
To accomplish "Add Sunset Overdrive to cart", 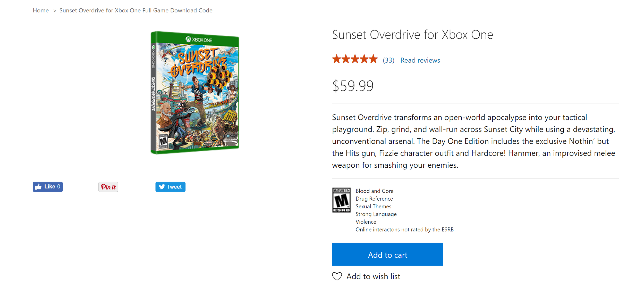I will [x=388, y=255].
